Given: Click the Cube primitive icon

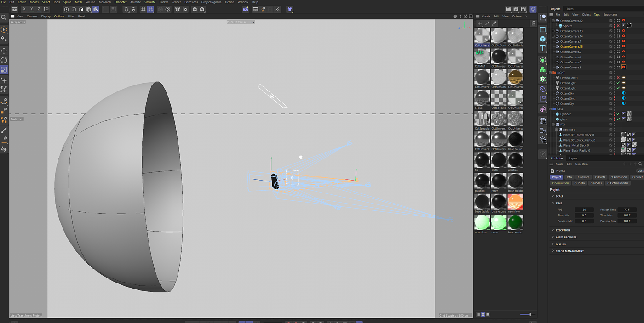Looking at the screenshot, I should pos(543,39).
